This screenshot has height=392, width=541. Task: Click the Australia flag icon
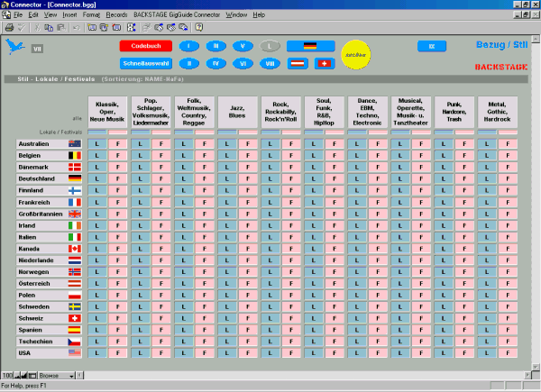(73, 143)
